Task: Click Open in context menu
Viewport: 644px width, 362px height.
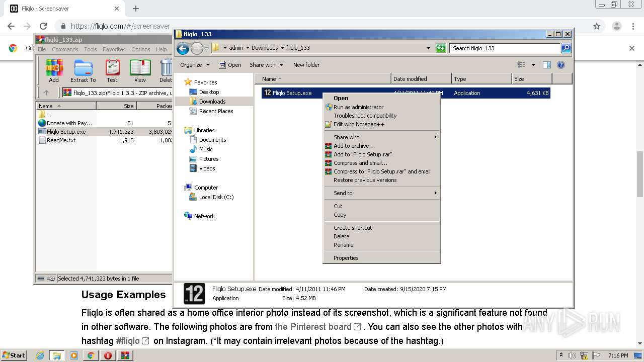Action: [382, 98]
